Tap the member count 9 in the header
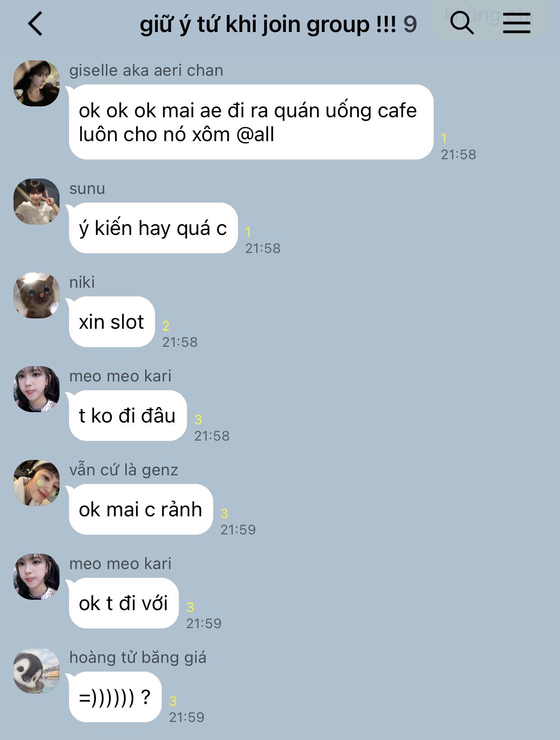Screen dimensions: 560x740 pos(410,24)
